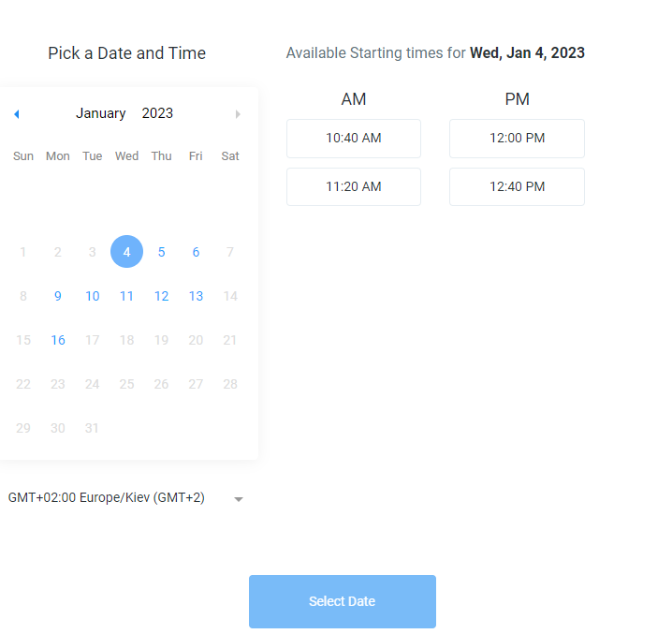Click the 2023 year label
This screenshot has height=634, width=672.
click(x=157, y=113)
